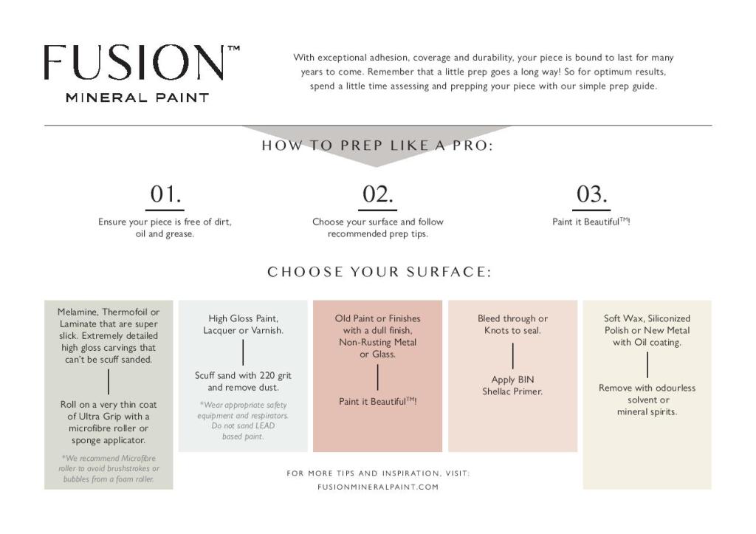Click Paint it Beautiful under step 03

tap(591, 222)
